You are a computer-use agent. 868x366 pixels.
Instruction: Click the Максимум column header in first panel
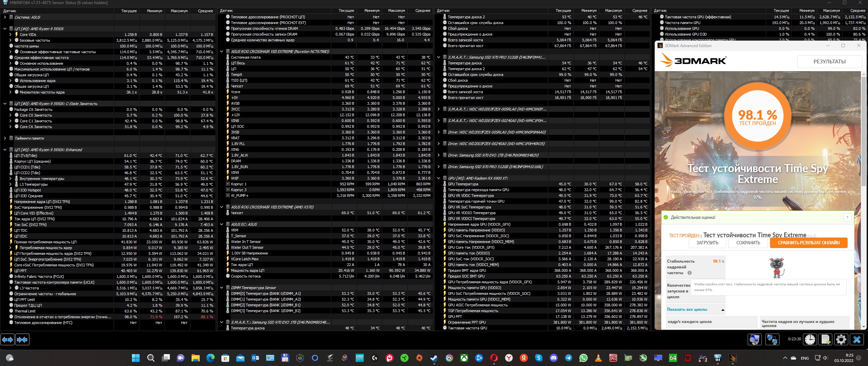[x=179, y=11]
